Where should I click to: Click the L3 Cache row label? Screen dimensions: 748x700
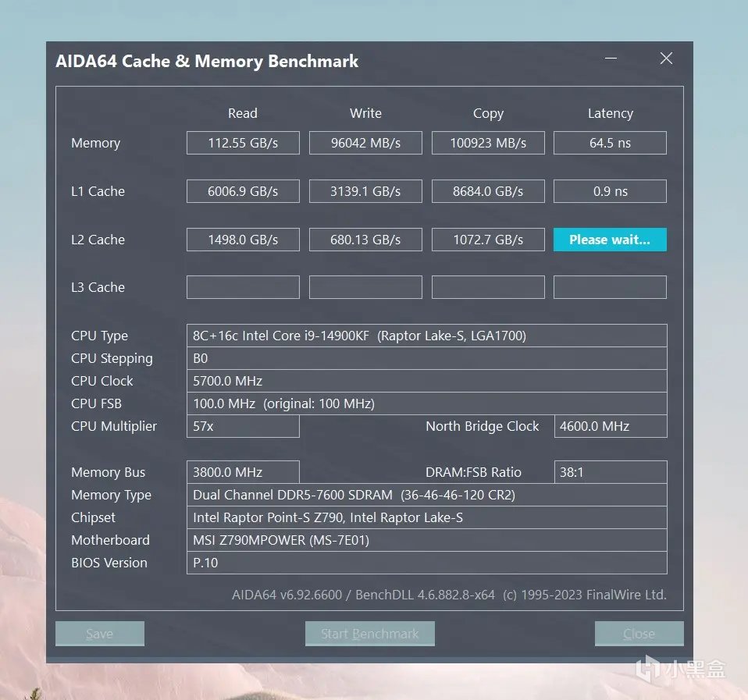pos(98,287)
